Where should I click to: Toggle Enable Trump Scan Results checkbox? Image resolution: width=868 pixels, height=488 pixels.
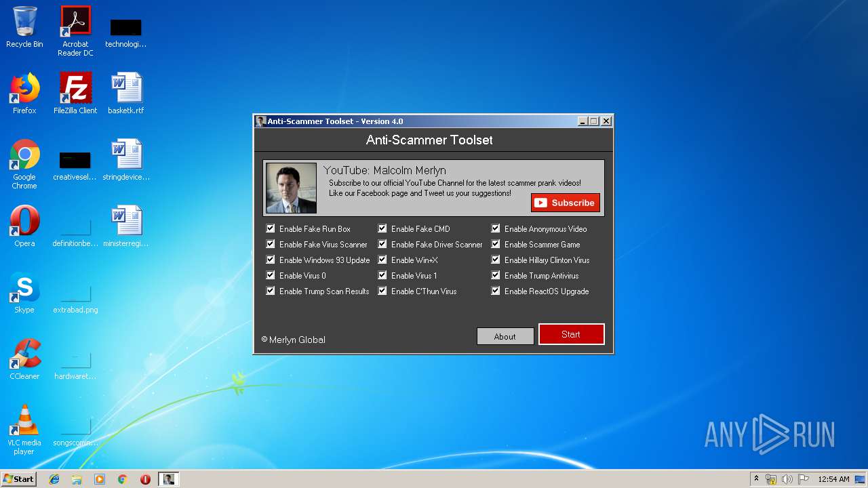(x=271, y=291)
